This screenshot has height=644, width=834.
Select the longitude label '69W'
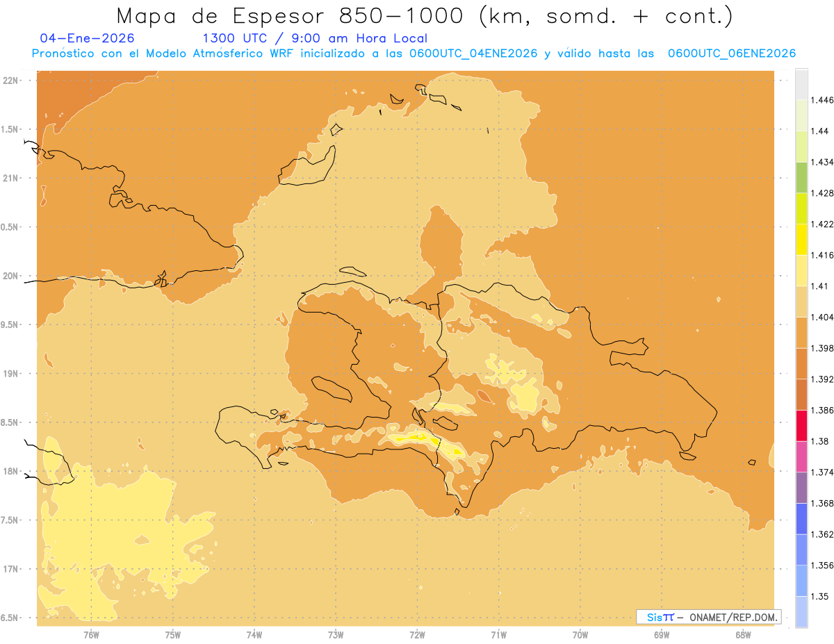pos(662,635)
